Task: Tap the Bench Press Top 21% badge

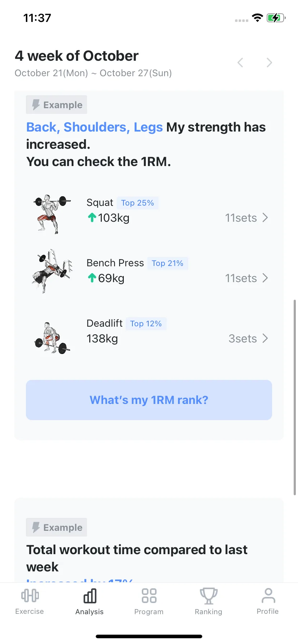Action: coord(168,263)
